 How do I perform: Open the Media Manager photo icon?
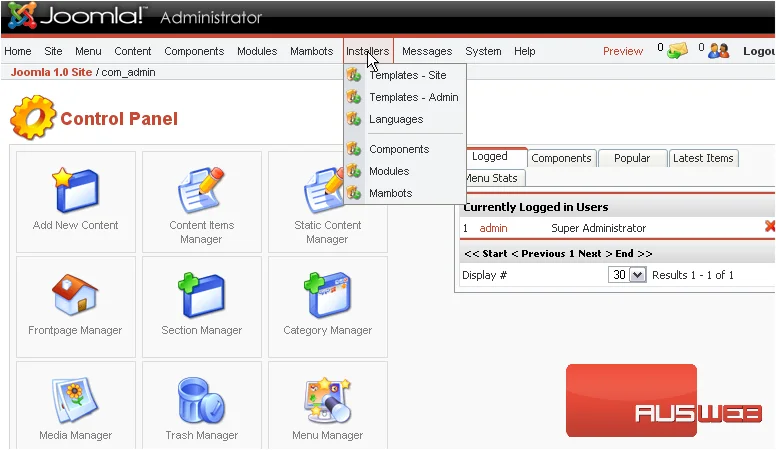click(x=75, y=400)
